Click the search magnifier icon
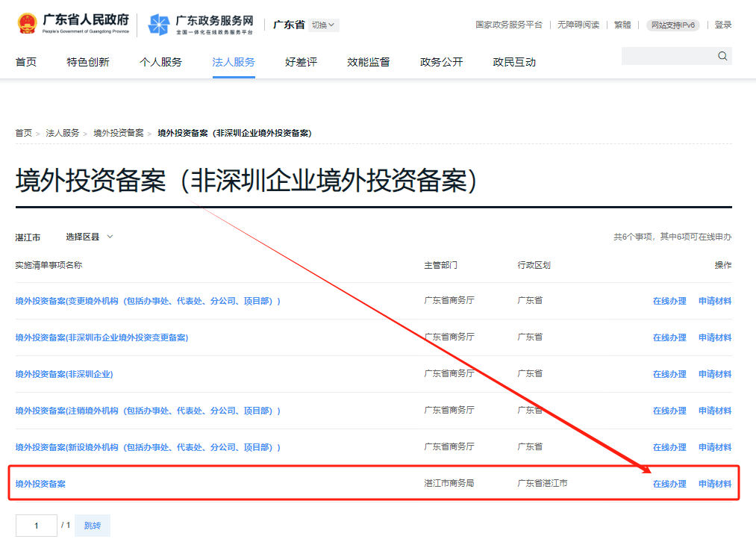The image size is (756, 542). [x=722, y=56]
